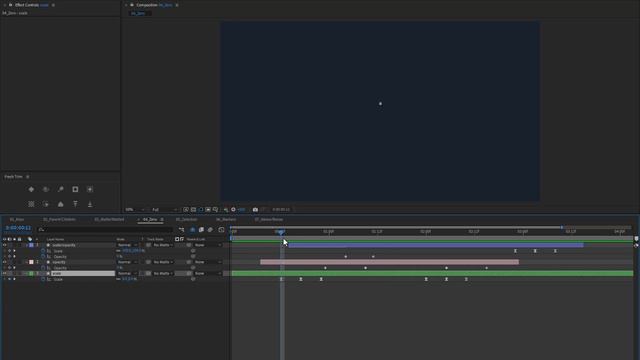Hide layer 1 using its eye icon
The width and height of the screenshot is (640, 360).
coord(4,245)
